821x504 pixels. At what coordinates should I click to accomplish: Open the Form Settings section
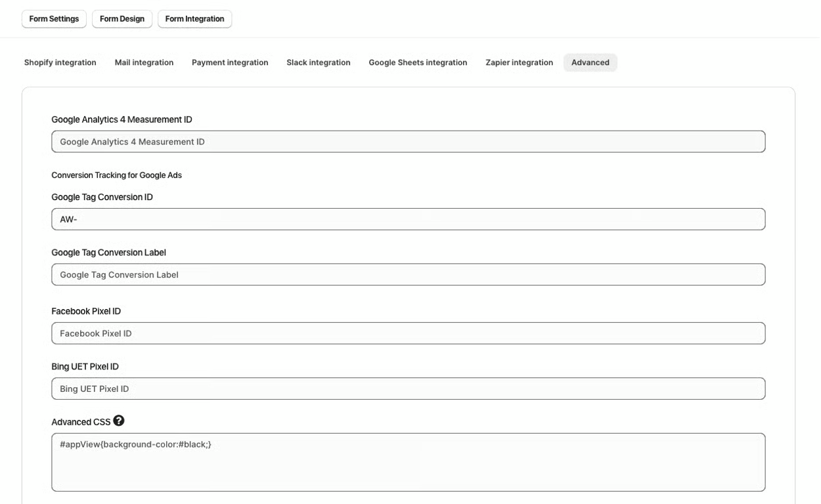click(x=54, y=19)
